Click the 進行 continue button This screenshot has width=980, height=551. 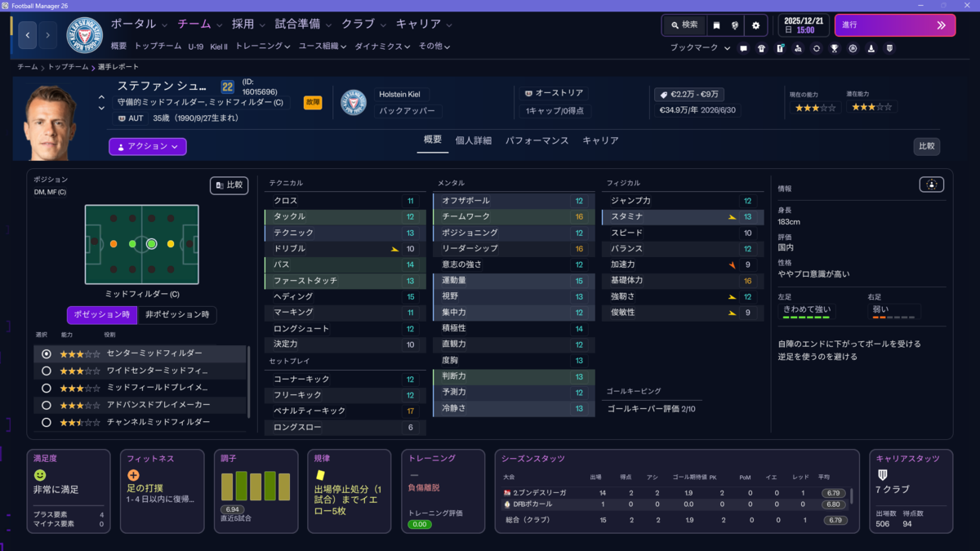click(895, 25)
